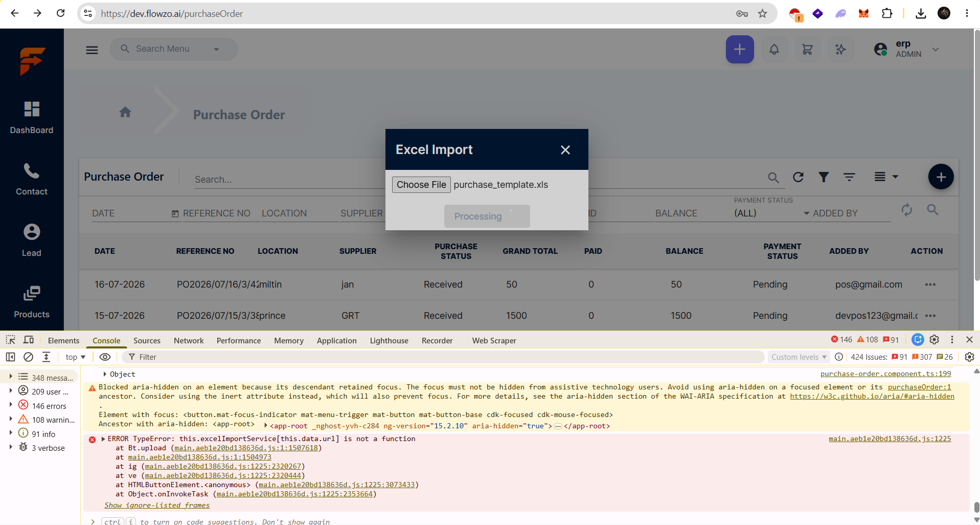Expand 108 warnings group
The height and width of the screenshot is (525, 980).
(10, 420)
